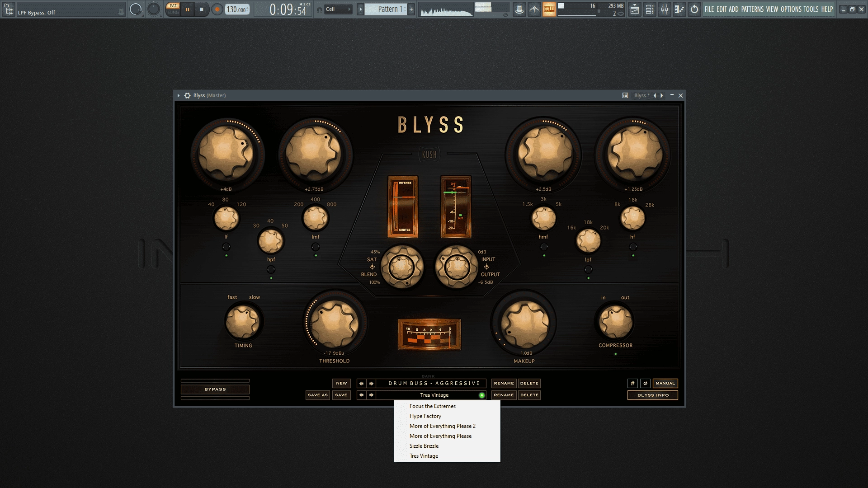
Task: Open the browser/plugin picker icon
Action: (9, 9)
